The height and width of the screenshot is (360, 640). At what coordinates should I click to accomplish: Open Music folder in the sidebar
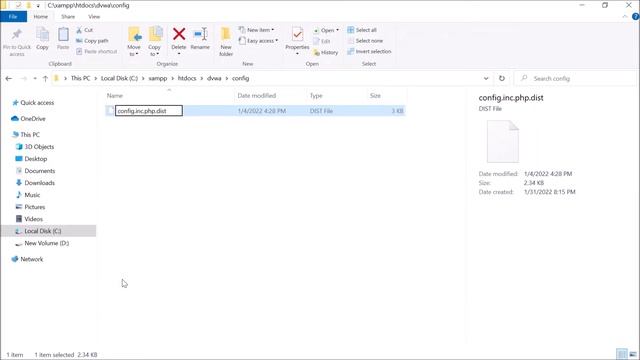click(x=28, y=195)
